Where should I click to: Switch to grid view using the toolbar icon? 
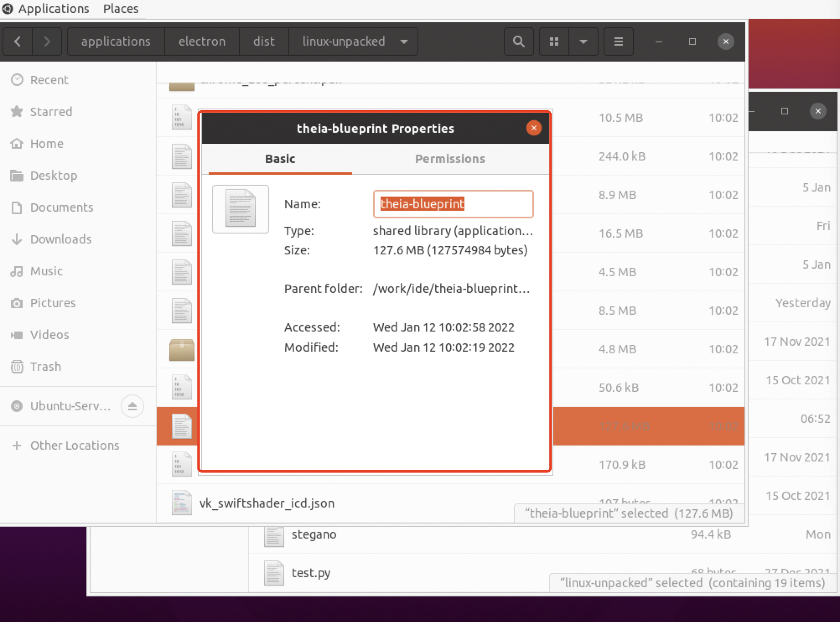click(554, 41)
